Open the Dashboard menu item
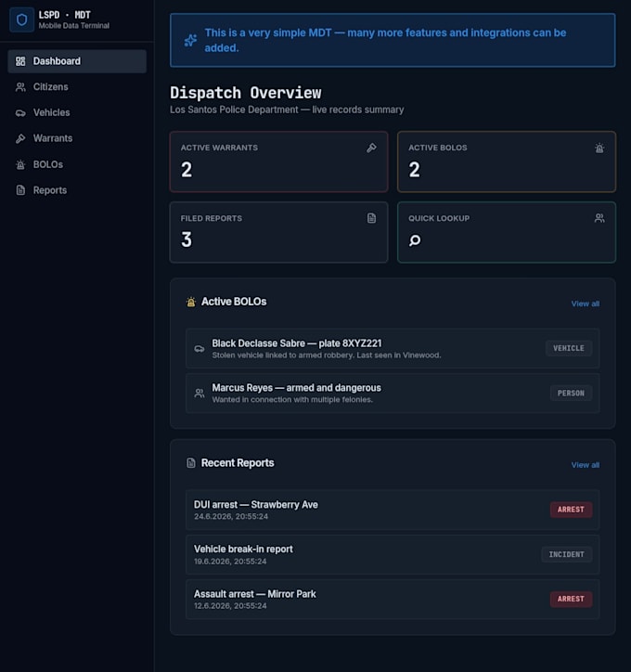The width and height of the screenshot is (631, 672). click(77, 61)
